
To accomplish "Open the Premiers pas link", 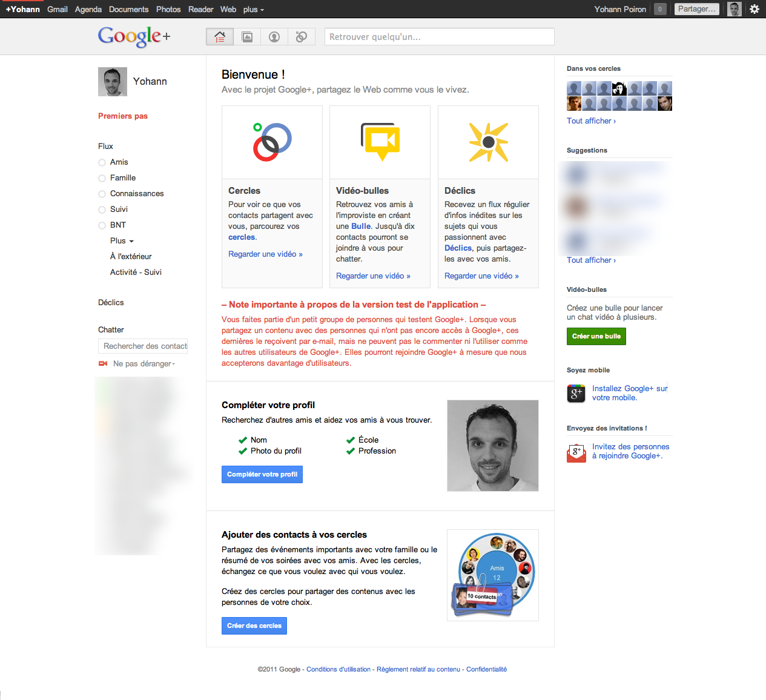I will pos(123,116).
